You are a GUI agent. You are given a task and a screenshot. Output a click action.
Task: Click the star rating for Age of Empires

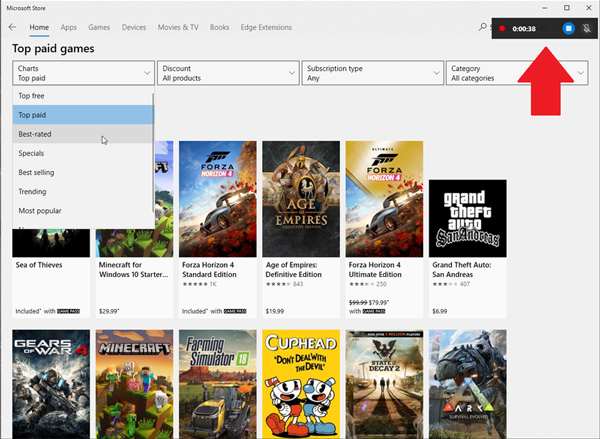tap(279, 284)
